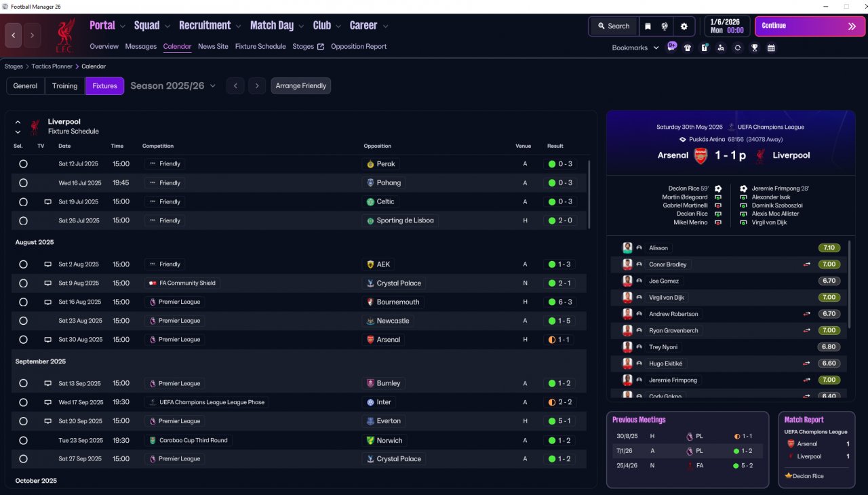Click the up chevron beside Liverpool Fixture Schedule
Viewport: 868px width, 495px height.
pyautogui.click(x=18, y=122)
